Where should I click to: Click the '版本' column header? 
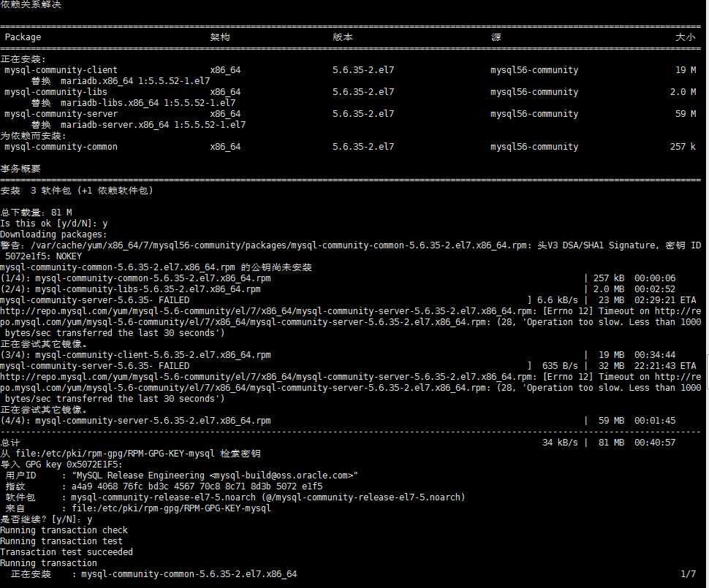[343, 37]
